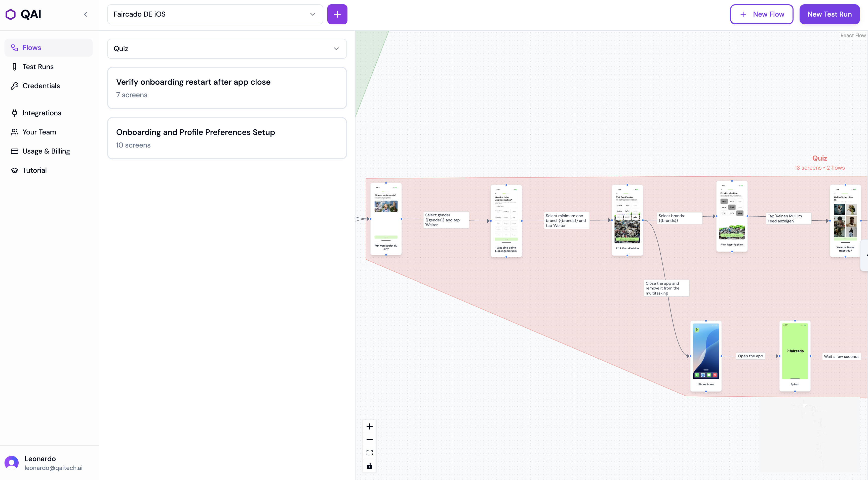
Task: Expand the collapsed side panel on right edge
Action: tap(865, 255)
